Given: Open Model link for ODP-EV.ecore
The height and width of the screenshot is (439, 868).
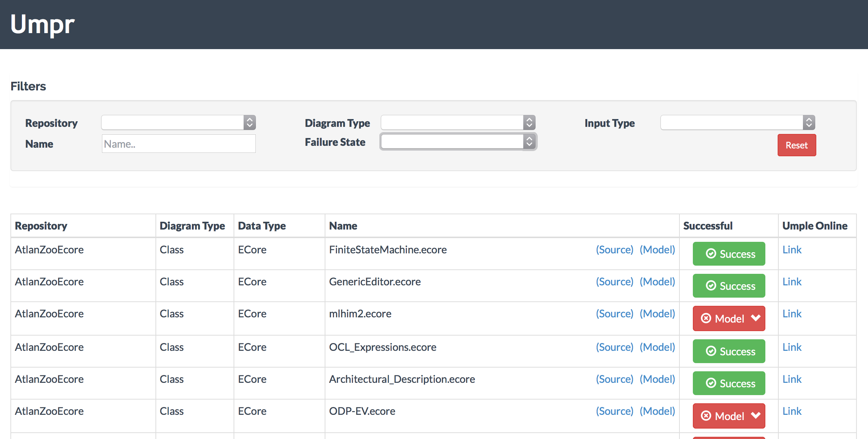Looking at the screenshot, I should [x=657, y=411].
